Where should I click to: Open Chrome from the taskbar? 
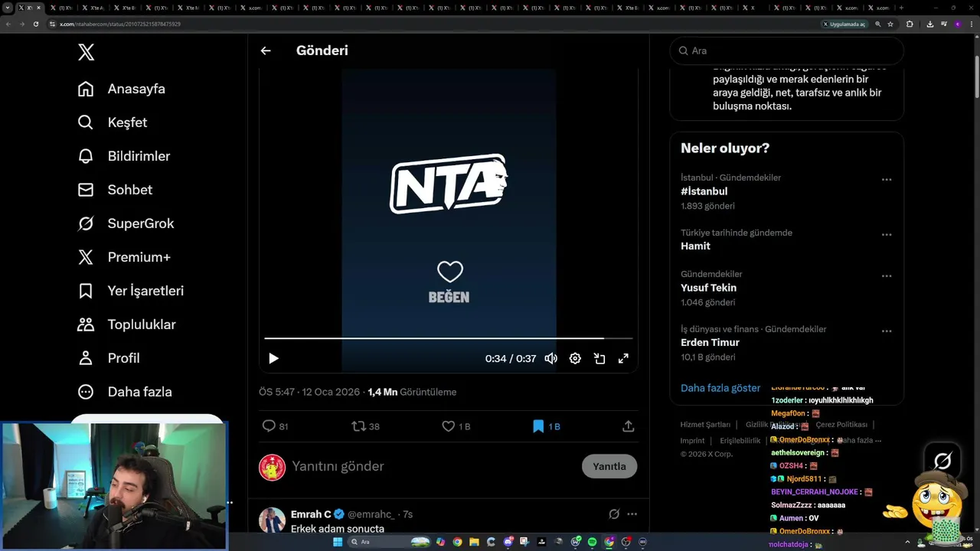click(457, 542)
